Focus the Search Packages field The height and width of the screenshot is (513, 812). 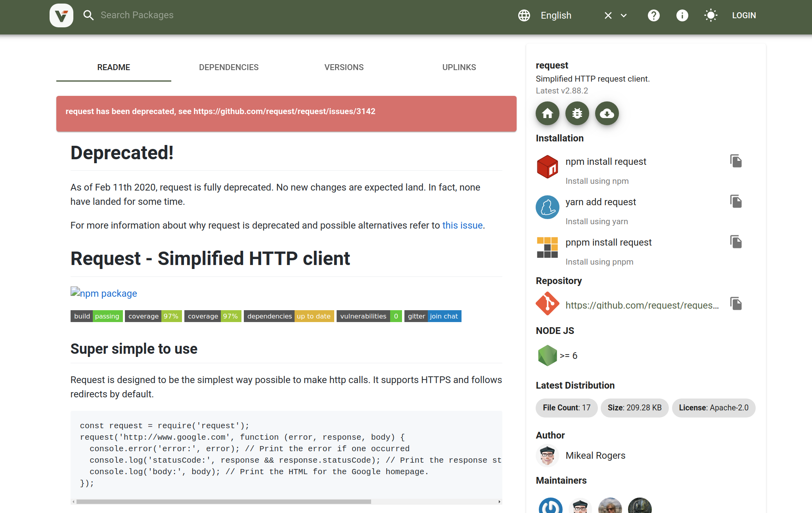pos(137,15)
